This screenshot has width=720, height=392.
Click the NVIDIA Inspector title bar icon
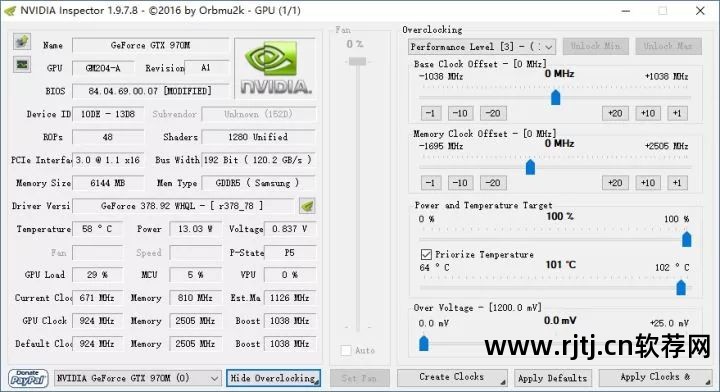click(9, 11)
